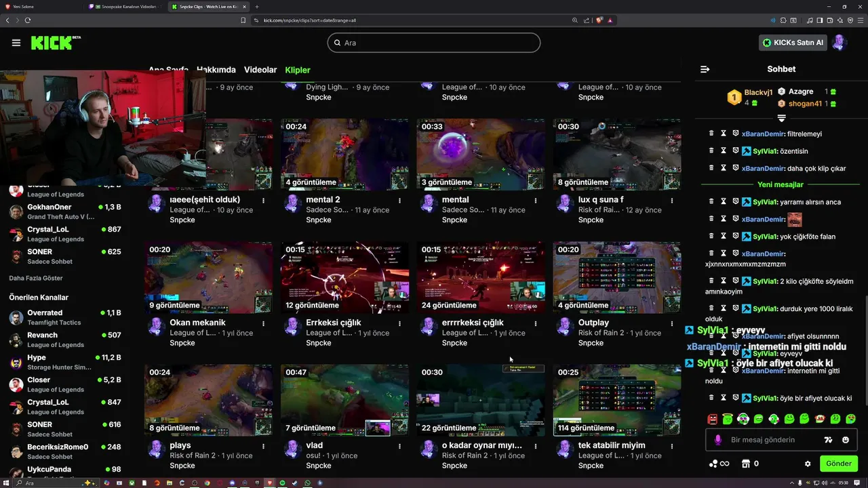The height and width of the screenshot is (488, 868).
Task: Open options menu for Outplay clip
Action: click(x=672, y=323)
